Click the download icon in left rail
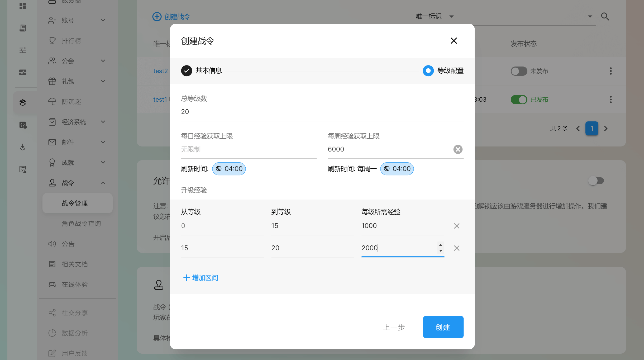This screenshot has width=644, height=360. click(x=23, y=147)
